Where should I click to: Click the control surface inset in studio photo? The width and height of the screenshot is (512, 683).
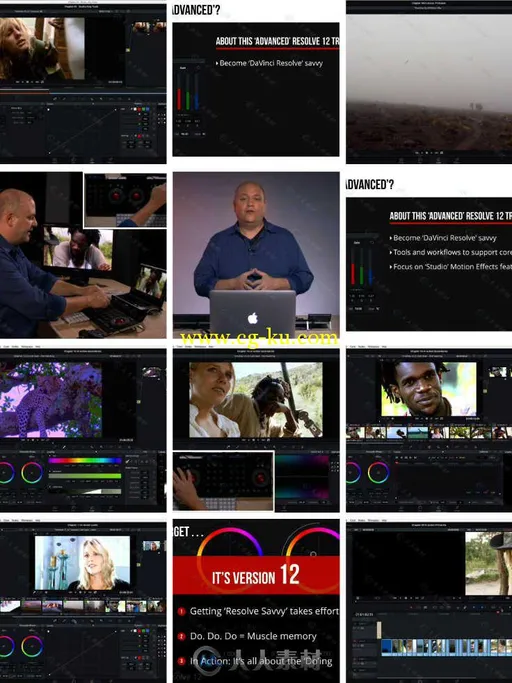pos(125,200)
